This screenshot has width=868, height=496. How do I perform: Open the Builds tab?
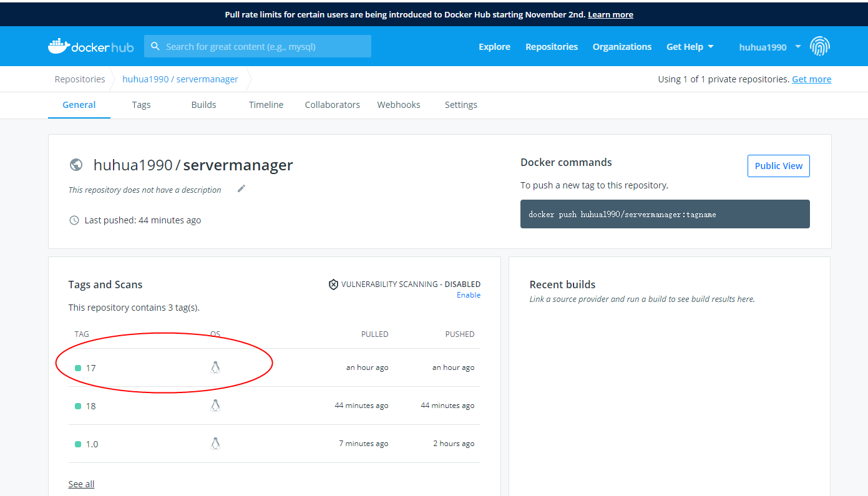(x=204, y=105)
